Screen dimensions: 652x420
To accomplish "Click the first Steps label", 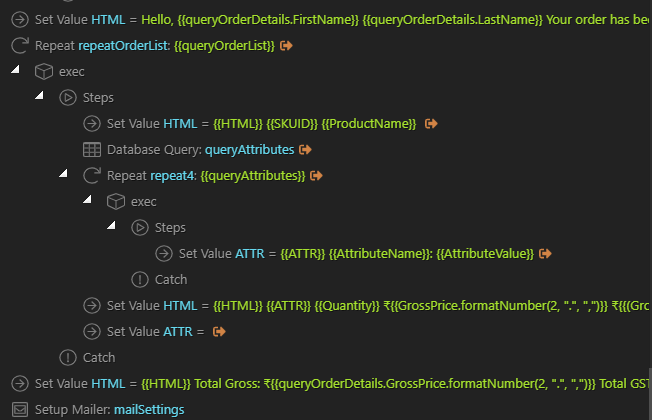I will [98, 98].
